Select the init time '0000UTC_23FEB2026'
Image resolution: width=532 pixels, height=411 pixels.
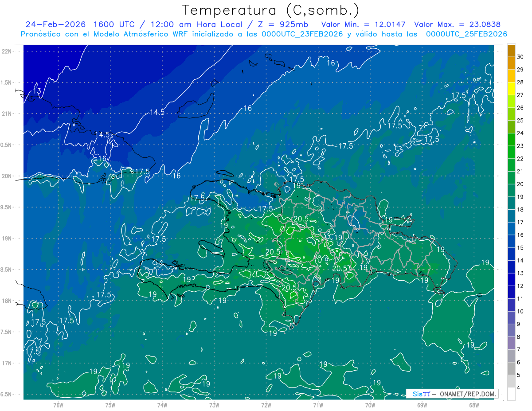[302, 34]
